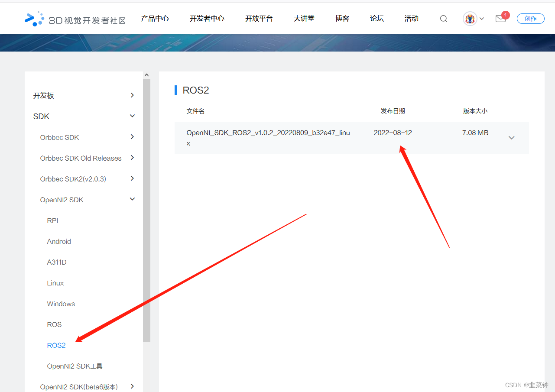Go to 博客 page
The height and width of the screenshot is (392, 555).
(x=342, y=19)
